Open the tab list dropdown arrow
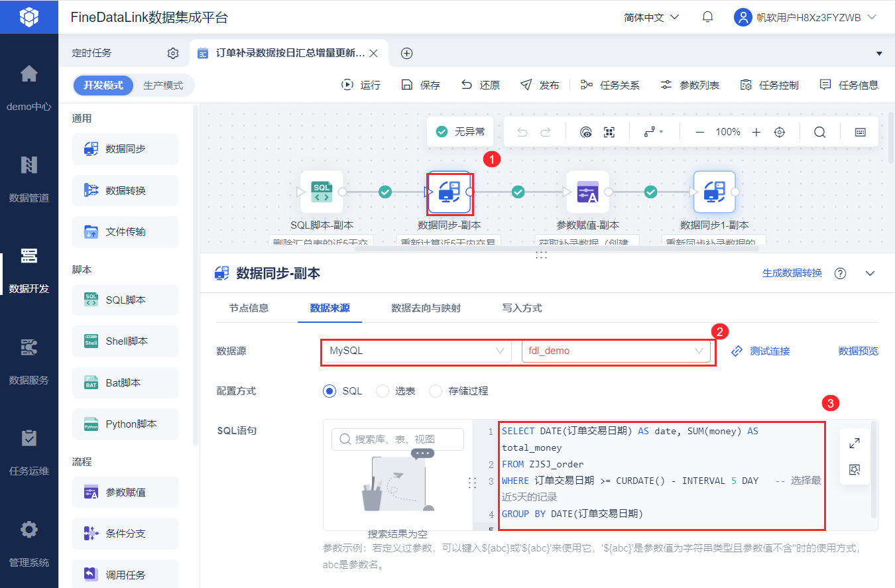The height and width of the screenshot is (588, 895). click(880, 53)
